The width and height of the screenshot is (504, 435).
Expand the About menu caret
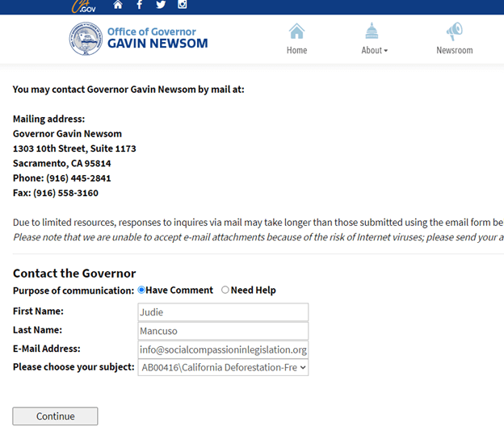click(386, 51)
